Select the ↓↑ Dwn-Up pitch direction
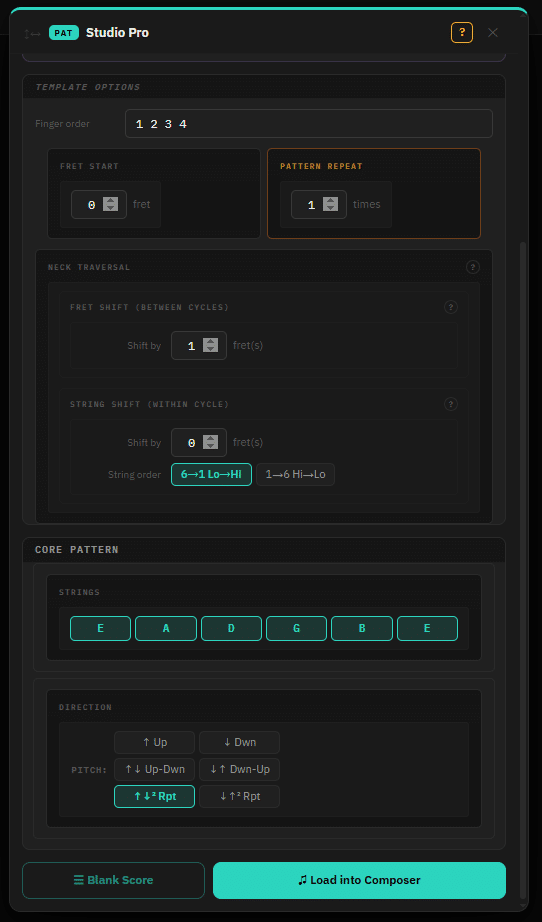 click(239, 769)
